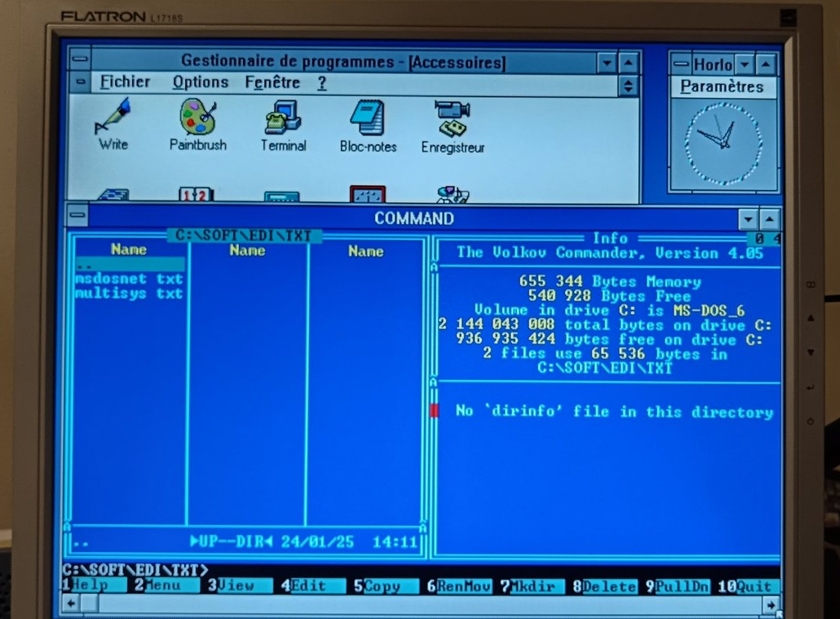The image size is (840, 619).
Task: Open the Write accessory icon
Action: (113, 124)
